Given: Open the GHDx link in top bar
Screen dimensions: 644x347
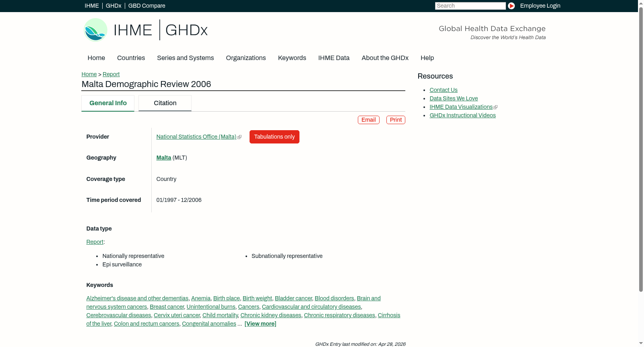Looking at the screenshot, I should [x=114, y=6].
